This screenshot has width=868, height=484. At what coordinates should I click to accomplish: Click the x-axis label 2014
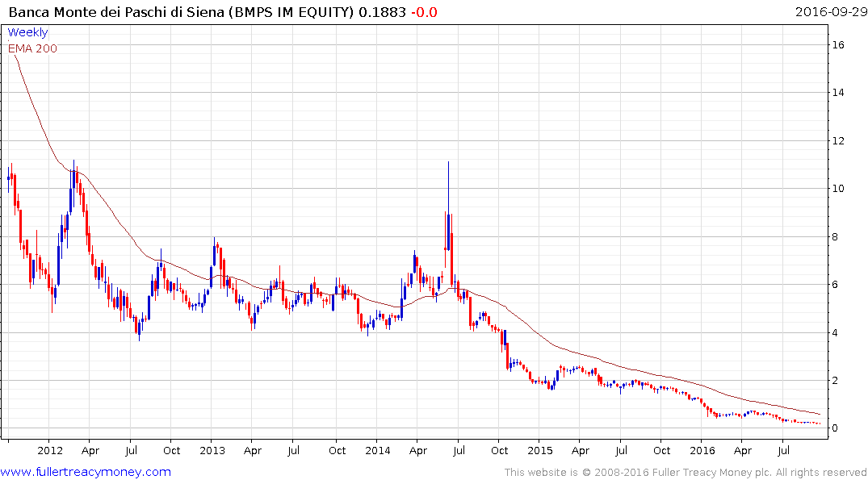click(x=378, y=450)
